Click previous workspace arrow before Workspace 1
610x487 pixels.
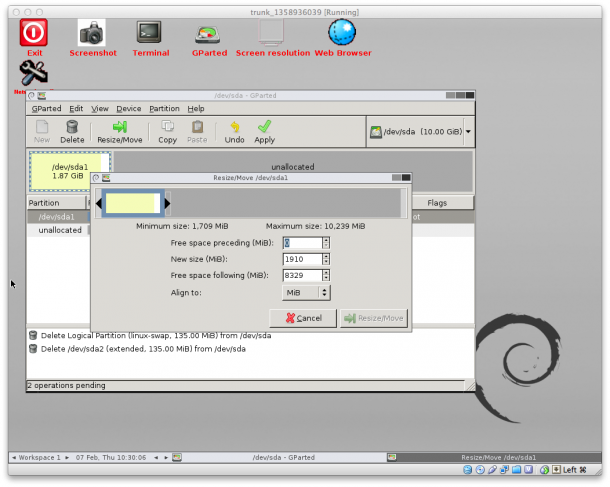point(14,457)
